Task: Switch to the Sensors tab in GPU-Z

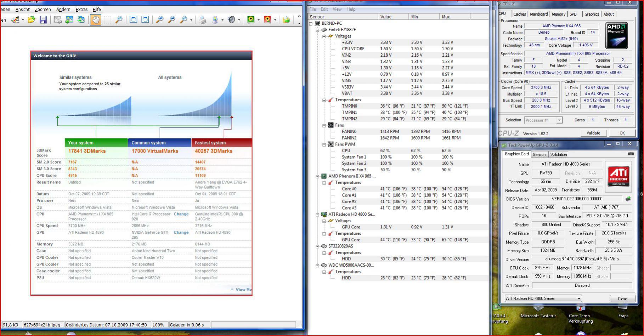Action: click(x=540, y=154)
